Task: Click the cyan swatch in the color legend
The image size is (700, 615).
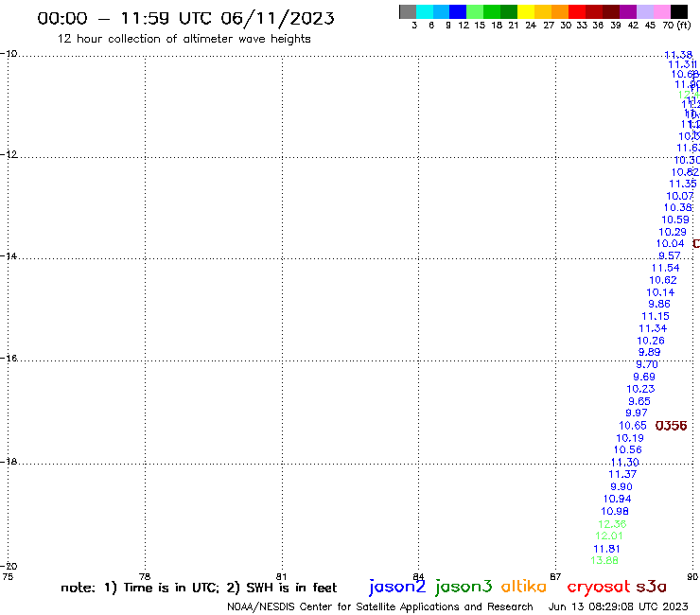Action: [425, 11]
